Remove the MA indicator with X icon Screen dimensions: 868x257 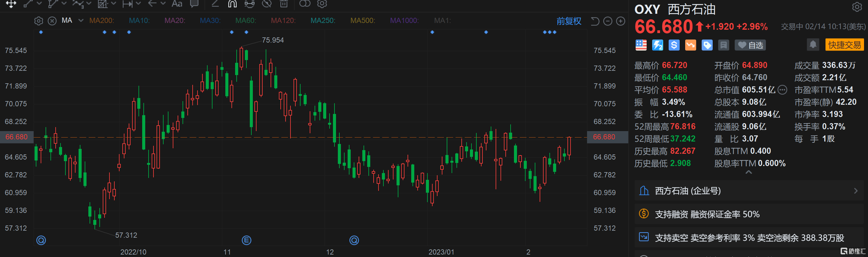click(x=52, y=21)
